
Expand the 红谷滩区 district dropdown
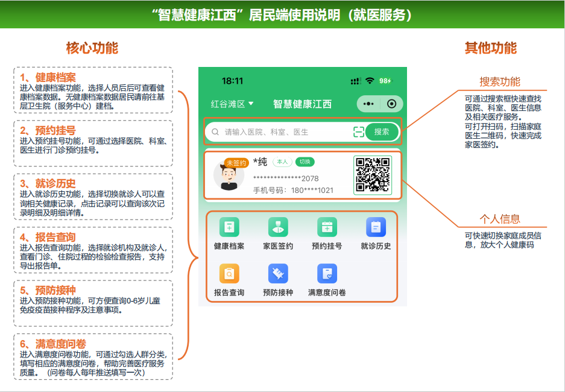click(x=232, y=104)
